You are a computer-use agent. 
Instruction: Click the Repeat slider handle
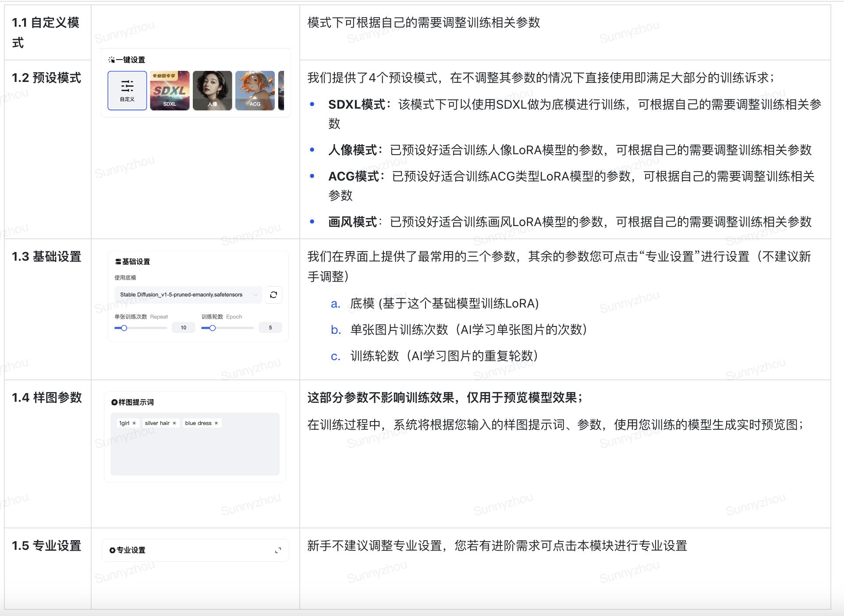[x=124, y=328]
